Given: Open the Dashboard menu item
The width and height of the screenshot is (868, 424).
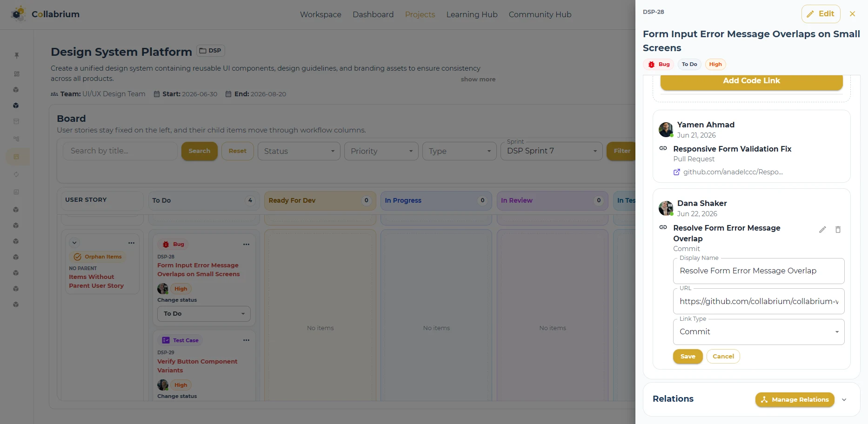Looking at the screenshot, I should tap(373, 14).
